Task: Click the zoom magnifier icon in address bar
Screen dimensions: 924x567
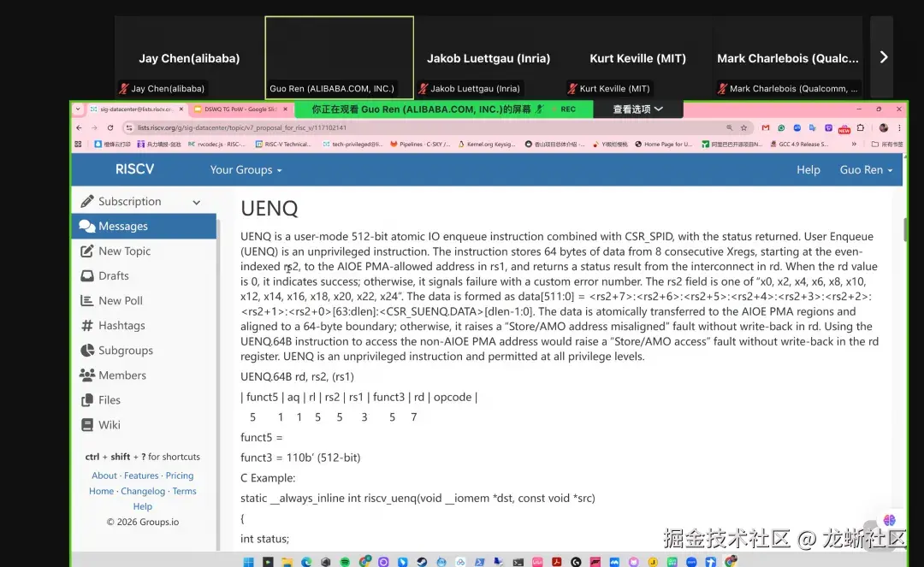Action: point(730,127)
